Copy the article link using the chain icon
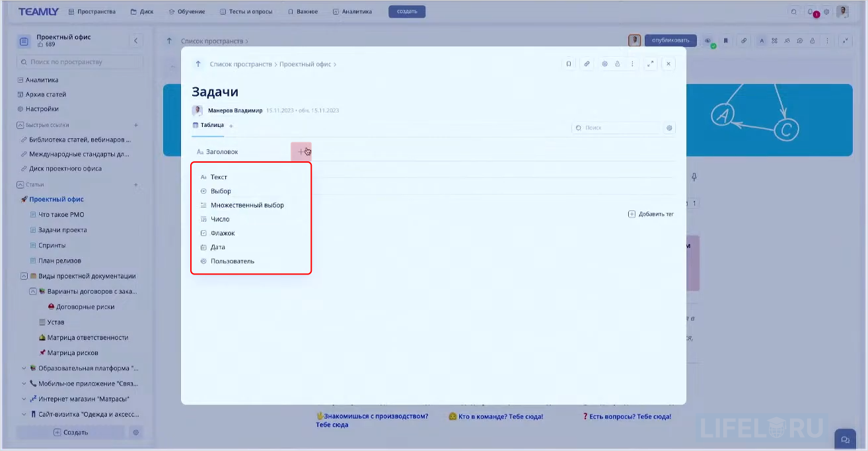Viewport: 868px width, 451px height. [x=587, y=63]
